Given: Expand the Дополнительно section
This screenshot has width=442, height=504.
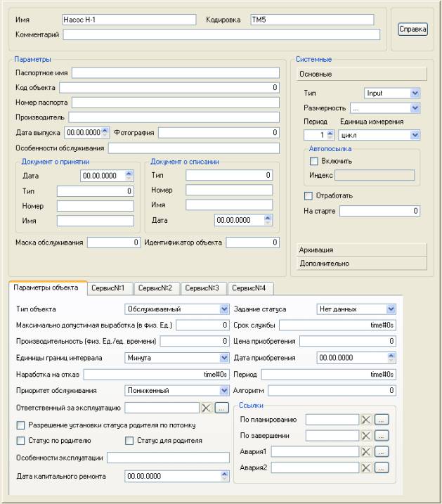Looking at the screenshot, I should tap(361, 264).
